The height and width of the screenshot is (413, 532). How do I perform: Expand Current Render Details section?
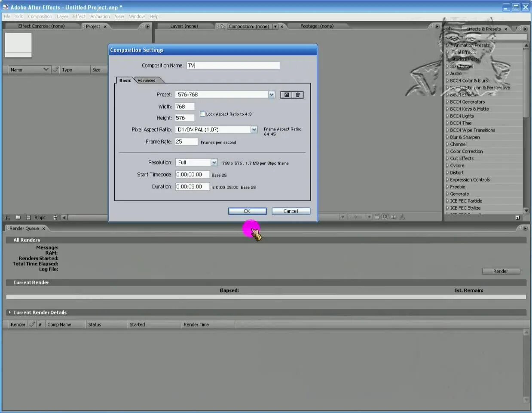(9, 312)
